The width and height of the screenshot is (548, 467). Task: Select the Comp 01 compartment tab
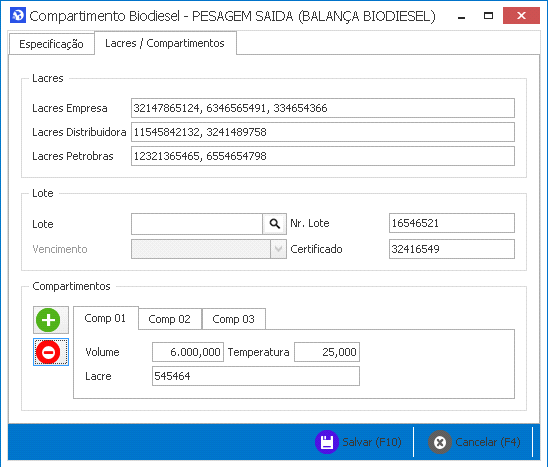point(105,318)
